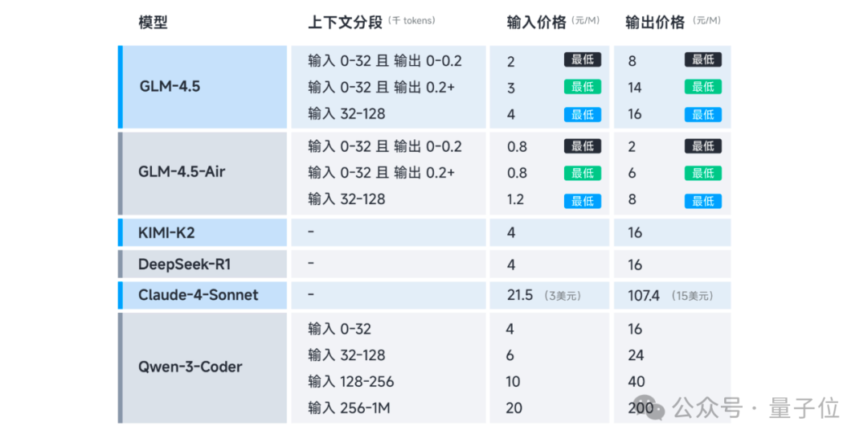Click the 模型 column header

(x=153, y=23)
